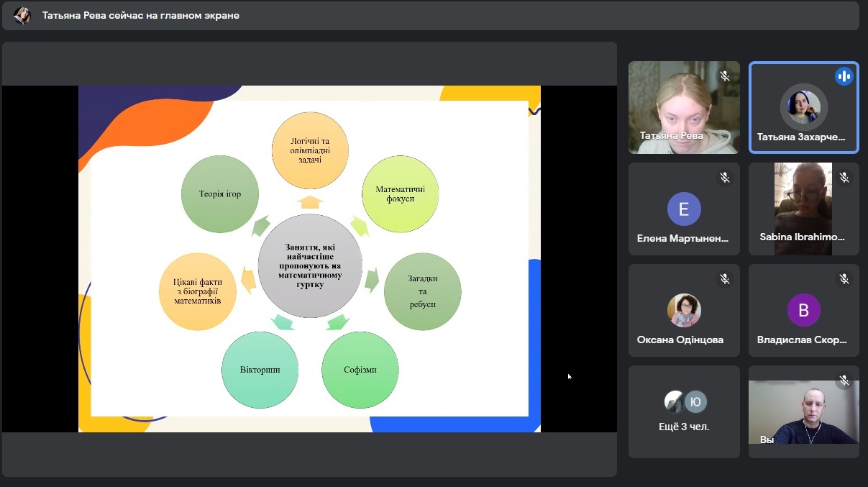Click the muted mic icon on Елена Мартынен... tile
The image size is (868, 487).
pos(724,177)
